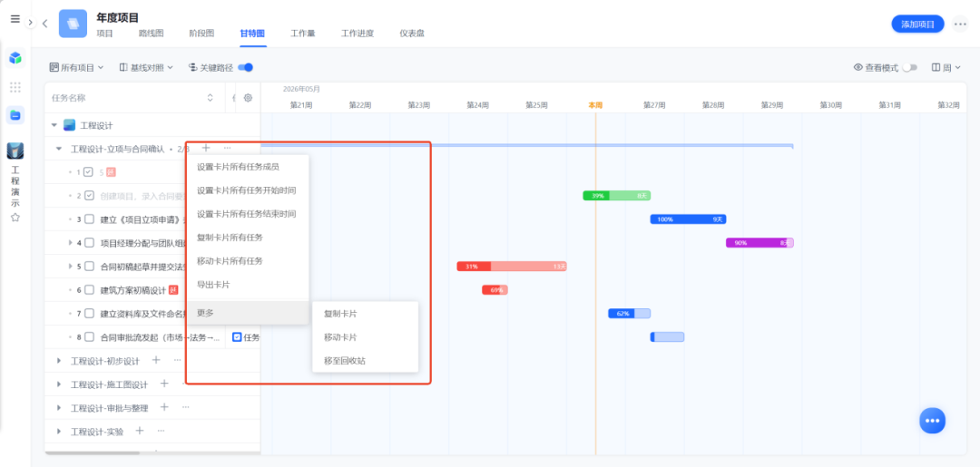Switch to the 阶段图 tab
The image size is (980, 467).
pyautogui.click(x=201, y=34)
